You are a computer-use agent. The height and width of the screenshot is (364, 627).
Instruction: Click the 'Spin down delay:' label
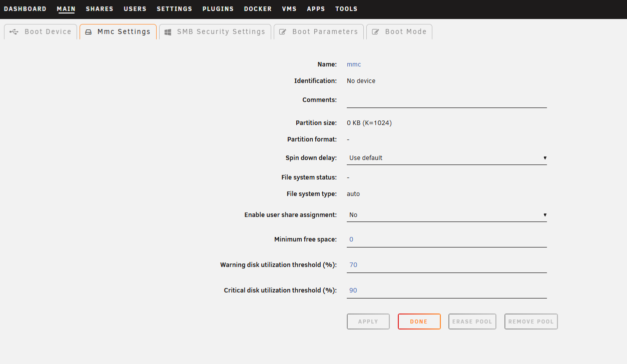tap(311, 158)
